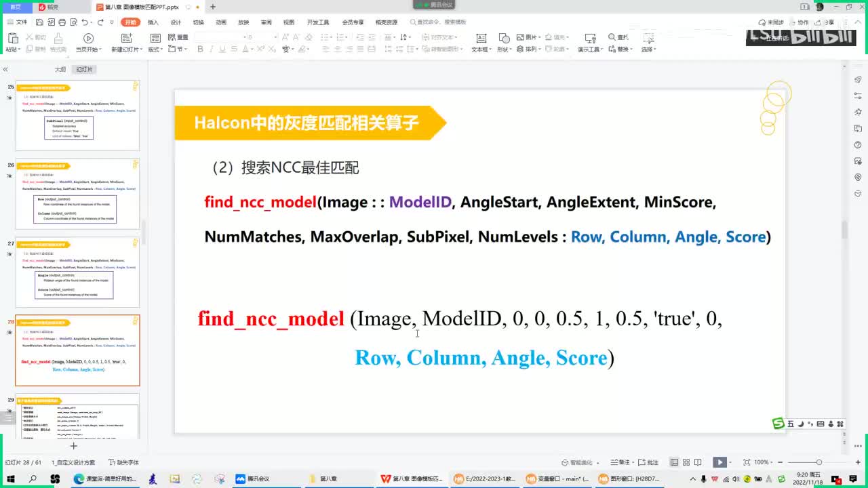Adjust the zoom slider in status bar
This screenshot has height=488, width=868.
[x=819, y=462]
